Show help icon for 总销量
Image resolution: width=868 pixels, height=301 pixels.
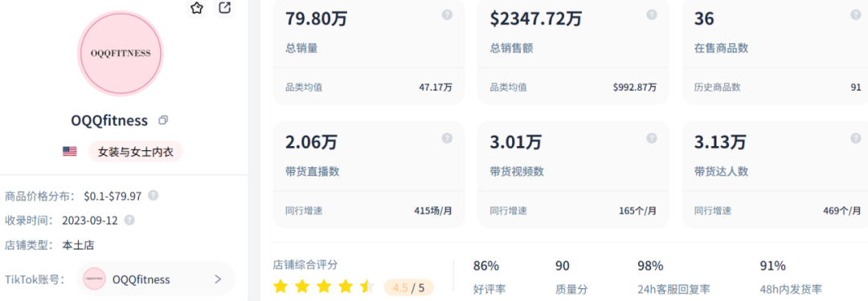click(448, 15)
